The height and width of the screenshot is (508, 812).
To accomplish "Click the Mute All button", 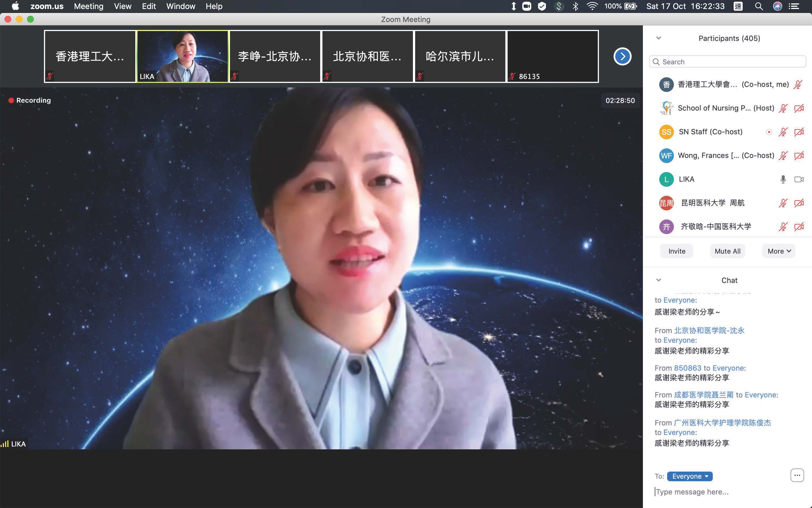I will [x=727, y=251].
